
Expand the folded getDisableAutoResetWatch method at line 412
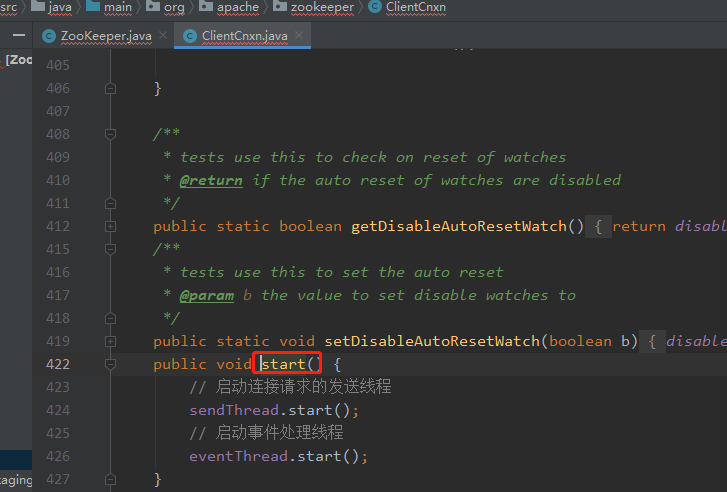click(110, 226)
